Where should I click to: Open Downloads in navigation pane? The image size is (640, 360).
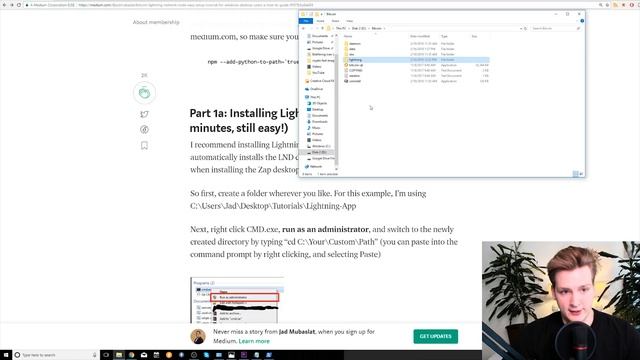point(320,122)
